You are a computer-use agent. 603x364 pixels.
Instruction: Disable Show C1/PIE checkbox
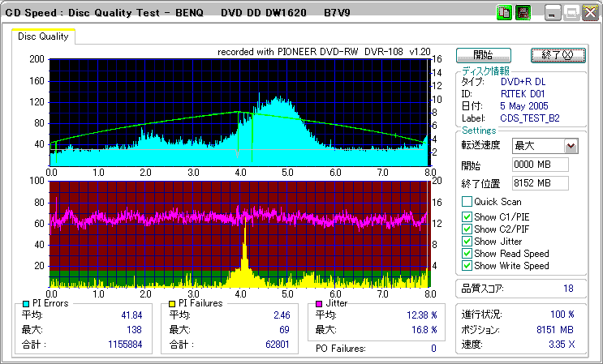(467, 216)
